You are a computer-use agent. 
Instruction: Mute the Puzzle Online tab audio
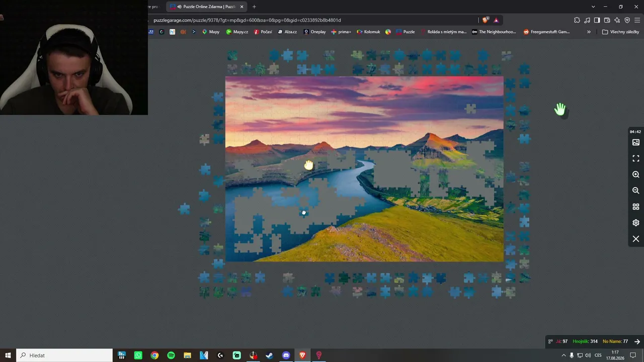pos(179,7)
